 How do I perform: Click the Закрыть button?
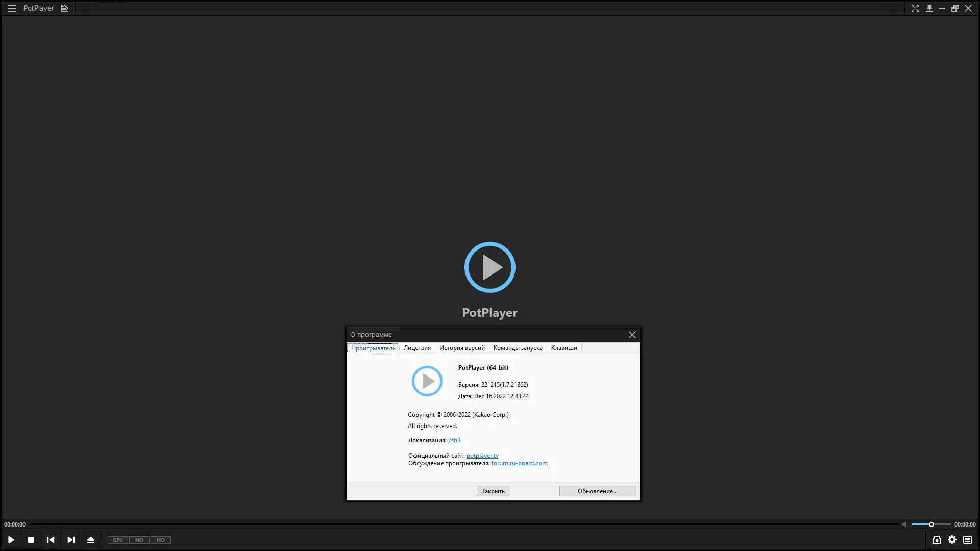[x=492, y=491]
